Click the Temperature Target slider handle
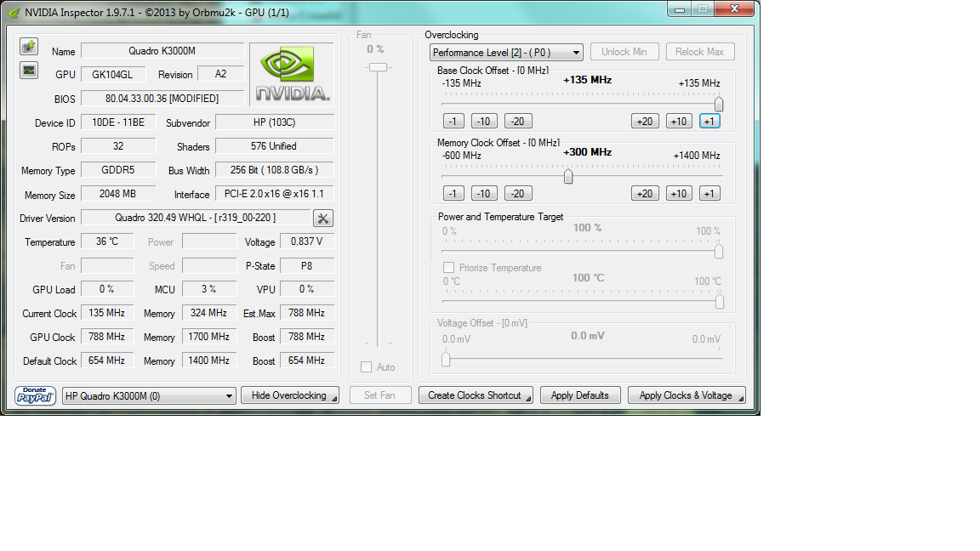The height and width of the screenshot is (551, 980). click(720, 301)
